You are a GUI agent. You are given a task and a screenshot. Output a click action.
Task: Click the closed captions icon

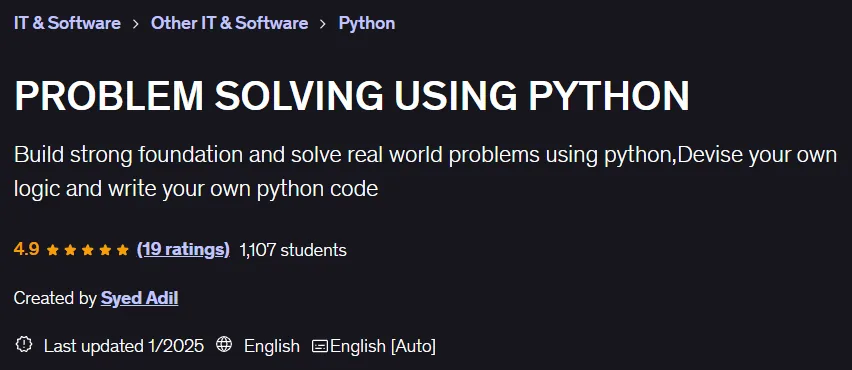point(320,346)
